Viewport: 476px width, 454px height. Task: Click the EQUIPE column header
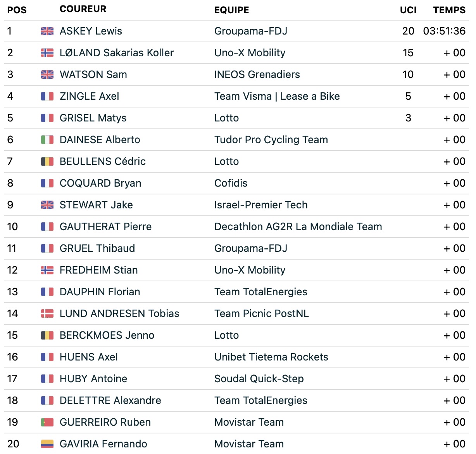click(x=232, y=10)
